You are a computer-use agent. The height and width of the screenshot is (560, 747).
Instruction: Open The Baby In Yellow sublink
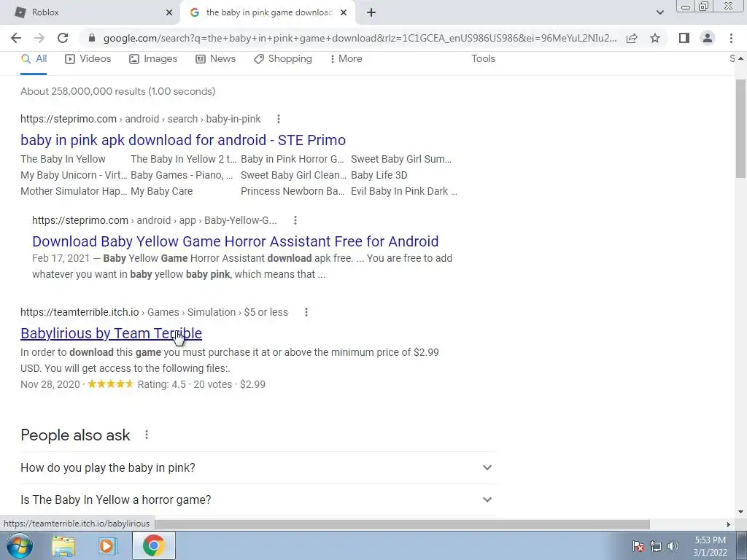pos(63,159)
